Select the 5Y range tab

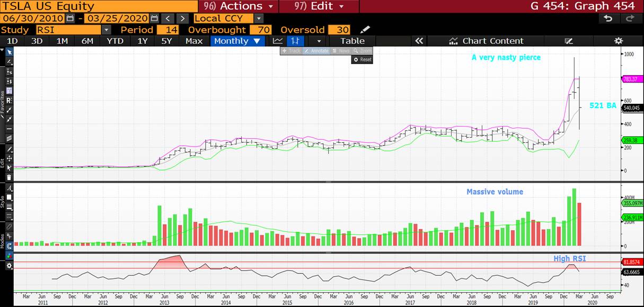(x=167, y=41)
